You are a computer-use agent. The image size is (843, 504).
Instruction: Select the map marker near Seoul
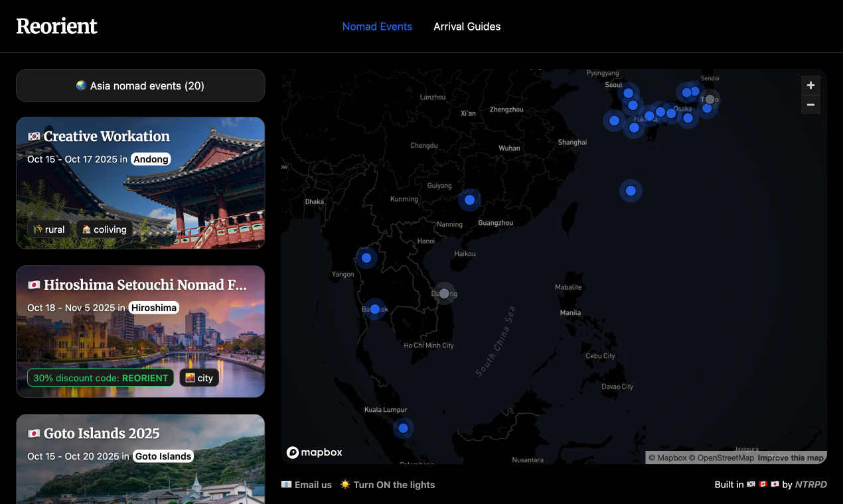pyautogui.click(x=628, y=94)
